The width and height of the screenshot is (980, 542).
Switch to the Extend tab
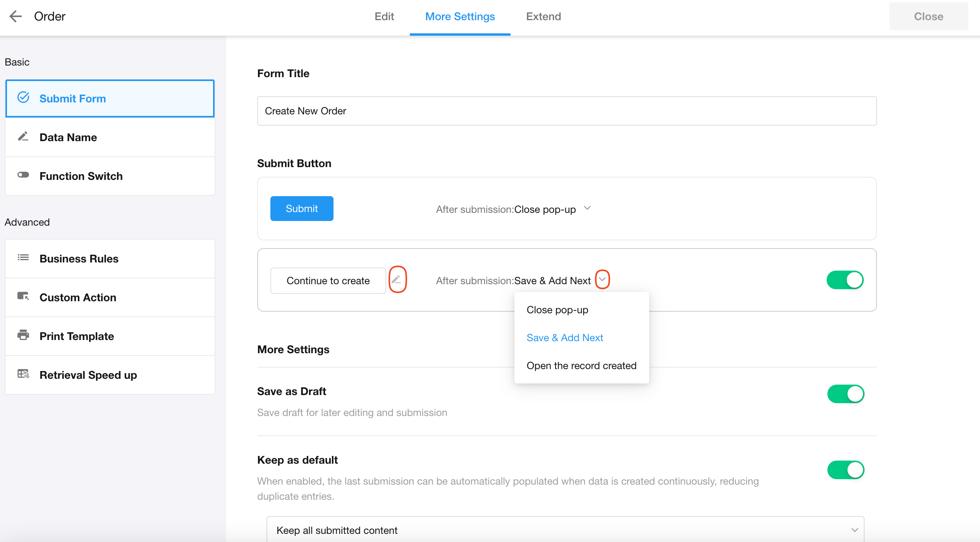click(543, 16)
